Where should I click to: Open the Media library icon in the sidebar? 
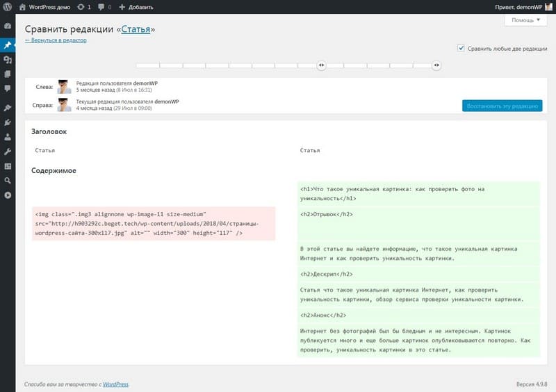pos(8,60)
